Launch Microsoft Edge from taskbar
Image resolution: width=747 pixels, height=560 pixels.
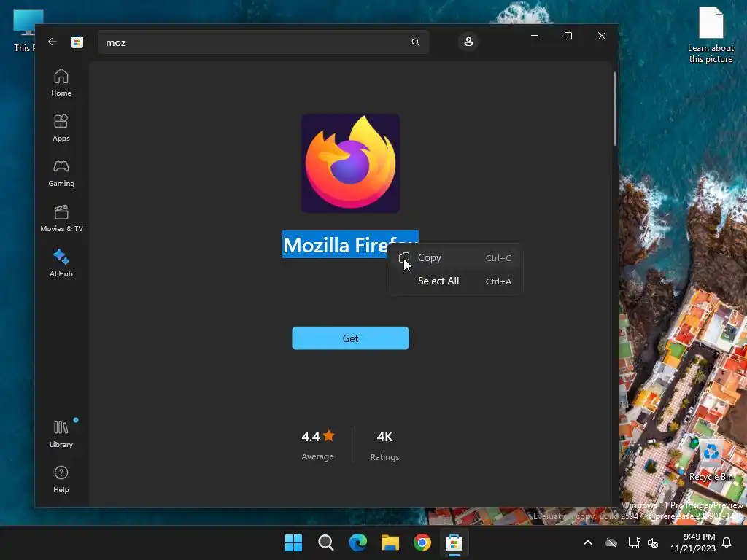click(358, 542)
